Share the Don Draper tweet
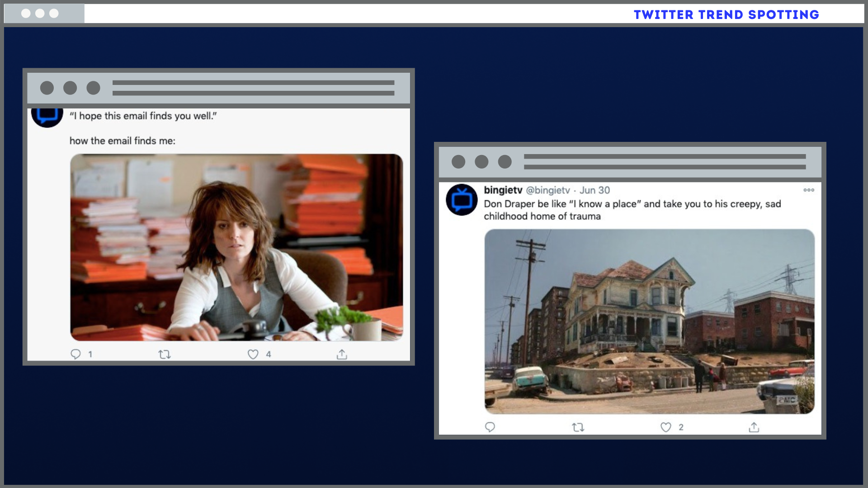 click(x=754, y=427)
